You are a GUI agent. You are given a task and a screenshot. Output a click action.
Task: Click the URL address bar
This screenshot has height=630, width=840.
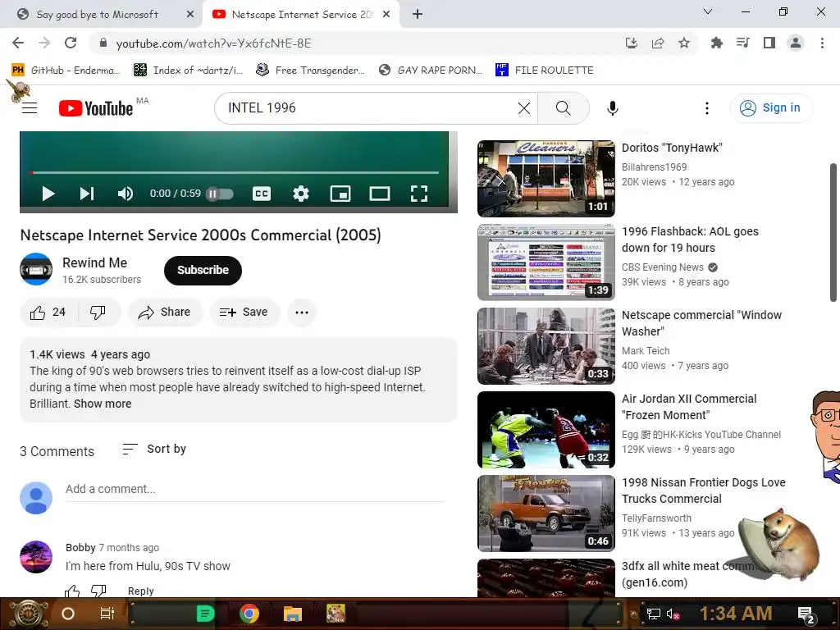click(x=354, y=43)
